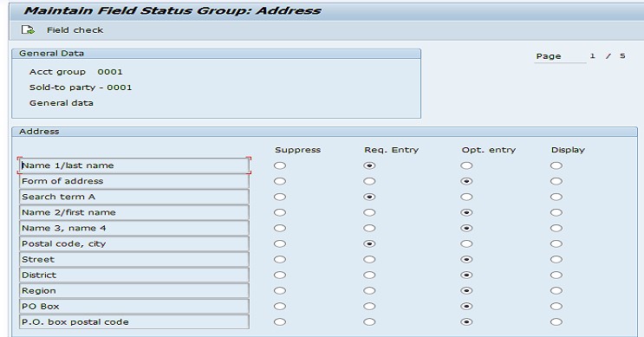Click the Field check button label

coord(75,30)
